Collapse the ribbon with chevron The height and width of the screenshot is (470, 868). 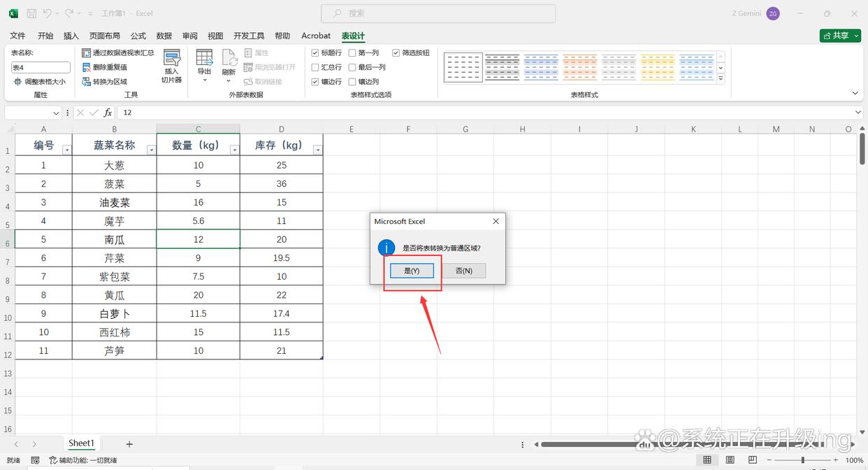(x=855, y=93)
